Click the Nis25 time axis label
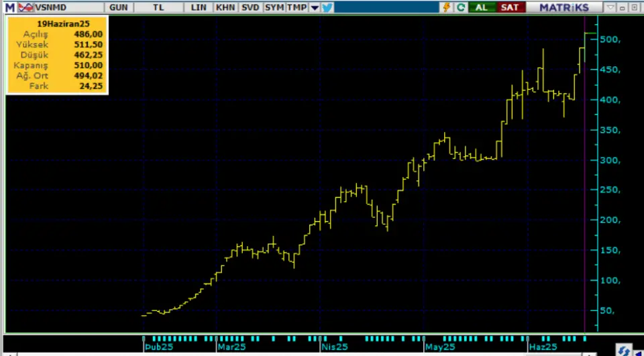Viewport: 644px width, 356px height. [334, 347]
